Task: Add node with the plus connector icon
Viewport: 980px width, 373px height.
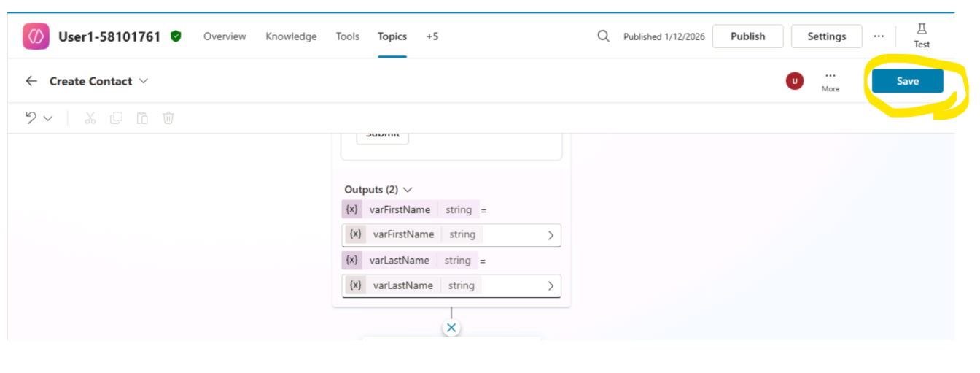Action: pos(451,328)
